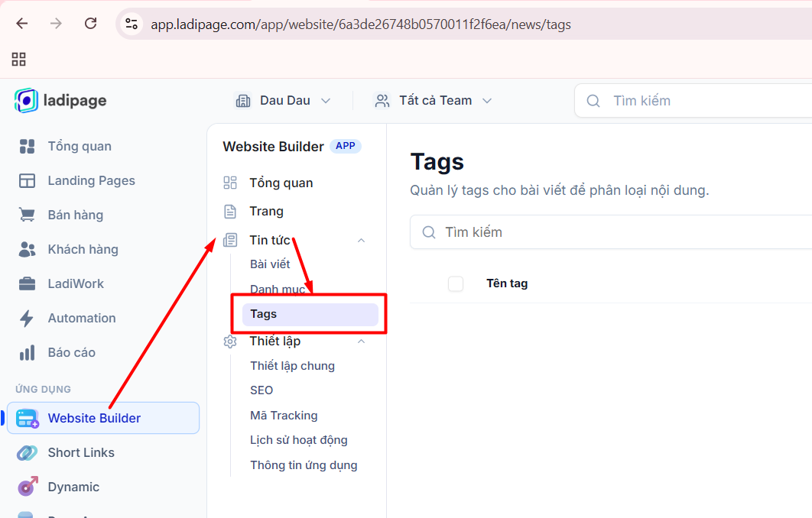Go to Landing Pages

click(x=91, y=180)
